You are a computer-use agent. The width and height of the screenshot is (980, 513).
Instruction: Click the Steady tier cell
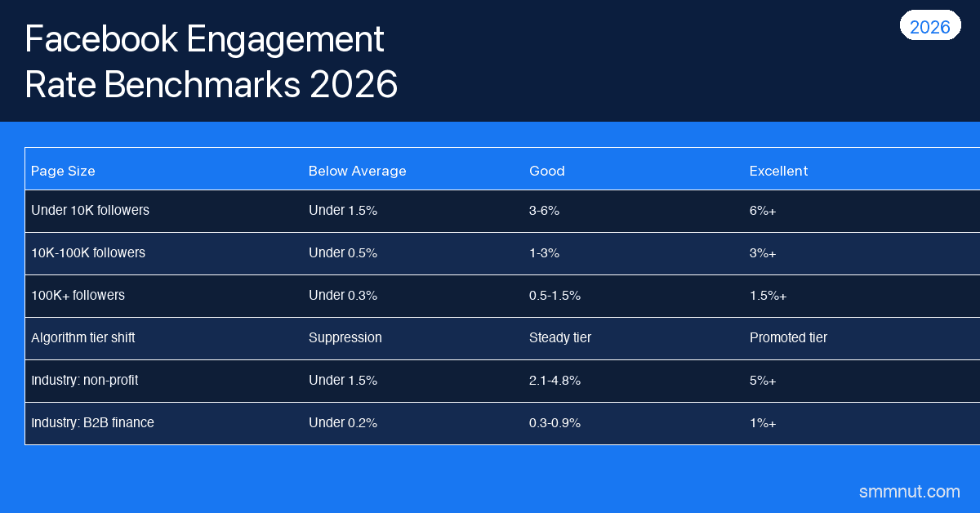pyautogui.click(x=560, y=337)
